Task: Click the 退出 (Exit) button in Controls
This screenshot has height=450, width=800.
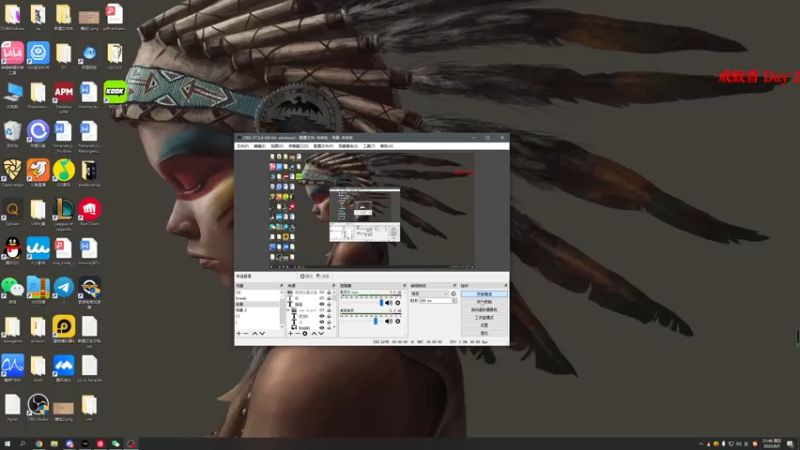Action: (484, 333)
